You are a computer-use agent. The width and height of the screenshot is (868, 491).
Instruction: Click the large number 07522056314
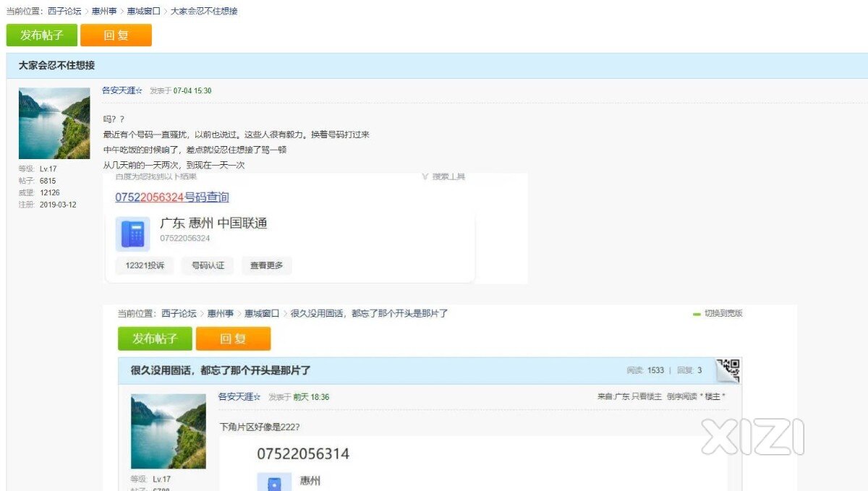[x=303, y=454]
